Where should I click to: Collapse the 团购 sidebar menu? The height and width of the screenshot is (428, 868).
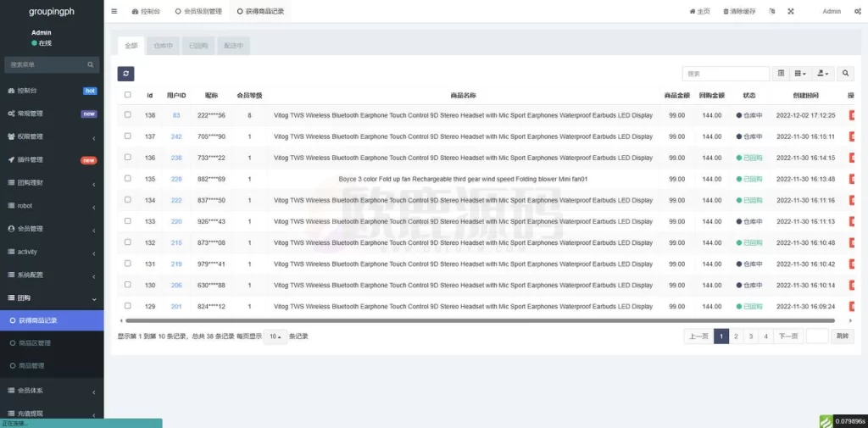[x=52, y=297]
